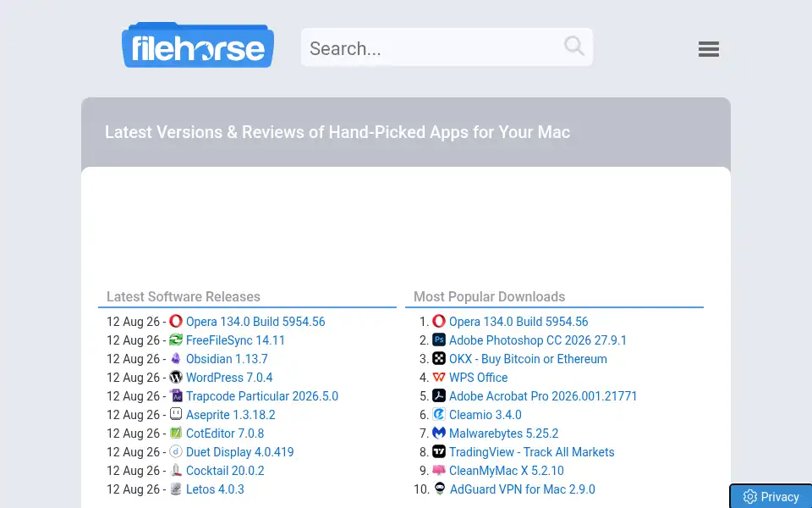
Task: Click the Latest Versions & Reviews heading
Action: (337, 132)
